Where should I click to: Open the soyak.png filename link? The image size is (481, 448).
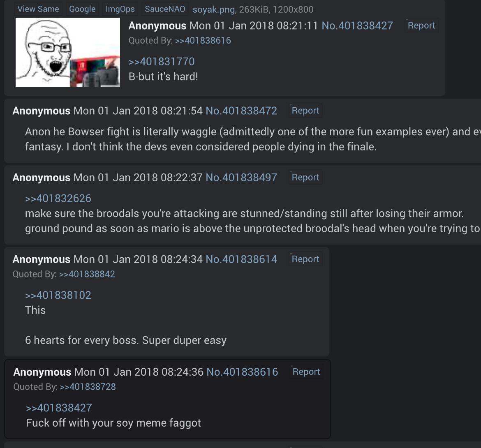click(214, 9)
